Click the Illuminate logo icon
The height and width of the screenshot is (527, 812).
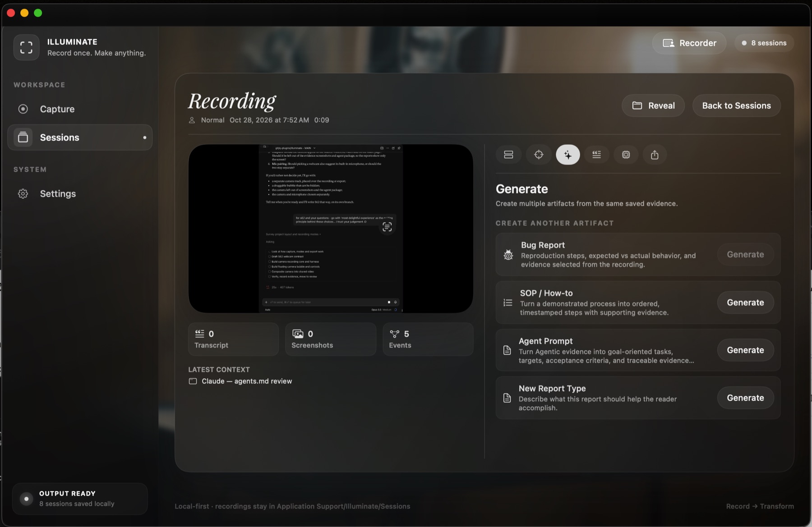(x=26, y=47)
